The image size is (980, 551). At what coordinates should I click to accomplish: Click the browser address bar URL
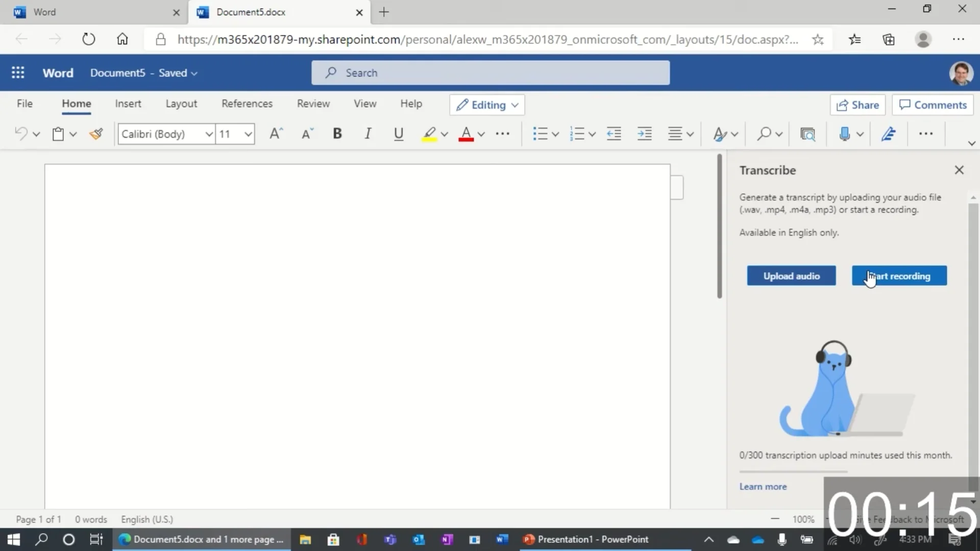tap(487, 39)
